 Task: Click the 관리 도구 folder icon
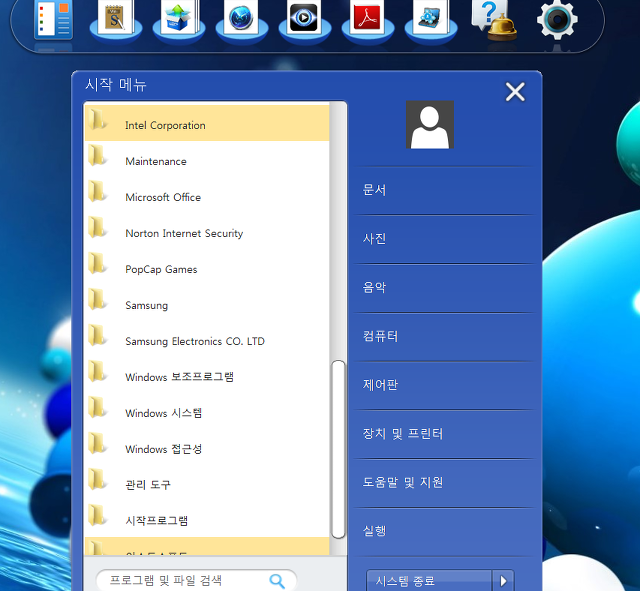point(97,479)
